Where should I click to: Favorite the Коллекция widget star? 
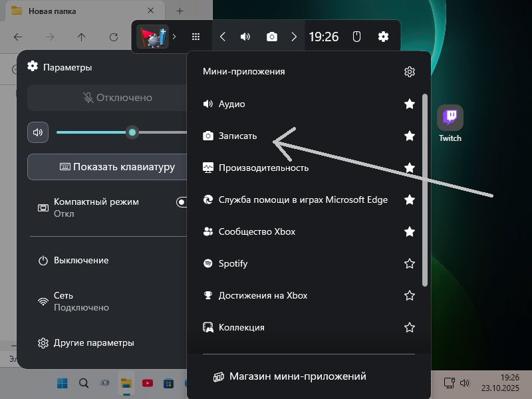pos(410,327)
